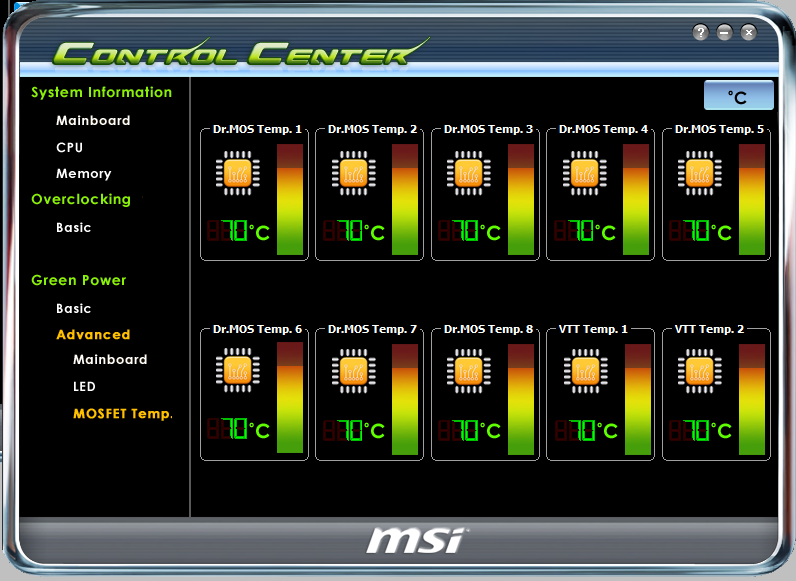Click the VTT Temp. 1 chip icon
Screen dimensions: 796x581
[585, 371]
